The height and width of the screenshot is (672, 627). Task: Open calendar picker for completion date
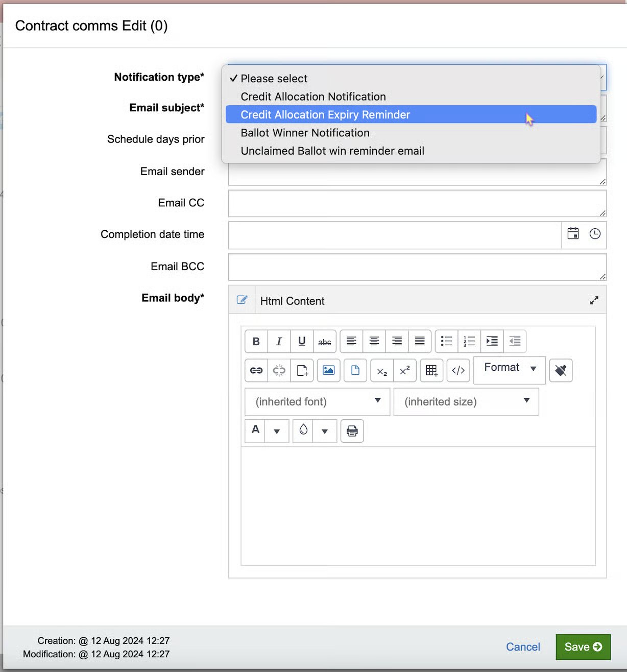(x=573, y=234)
